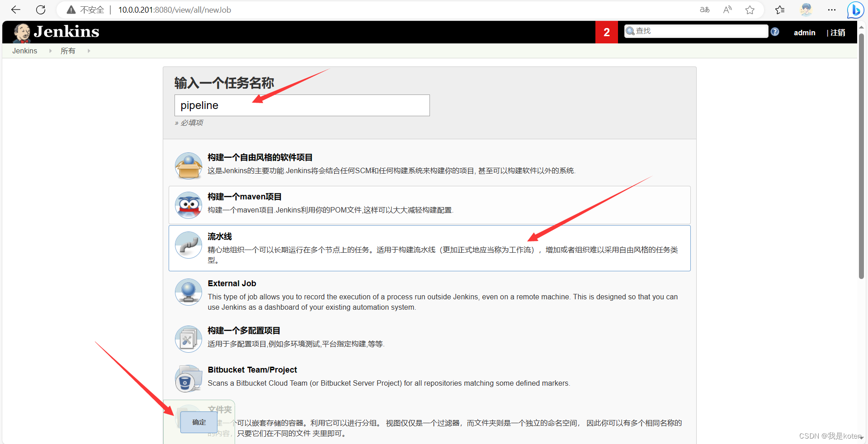
Task: Choose the External Job option title
Action: (x=232, y=283)
